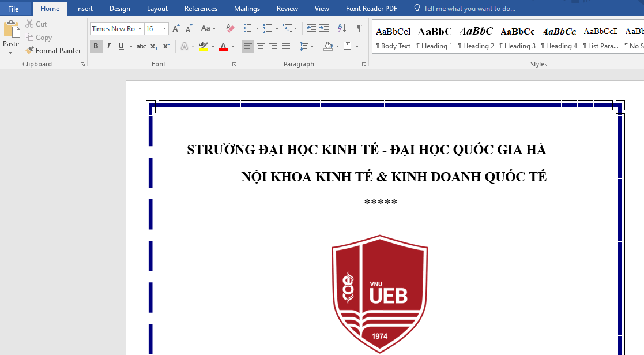Align text to the left
The height and width of the screenshot is (355, 644).
[x=248, y=47]
